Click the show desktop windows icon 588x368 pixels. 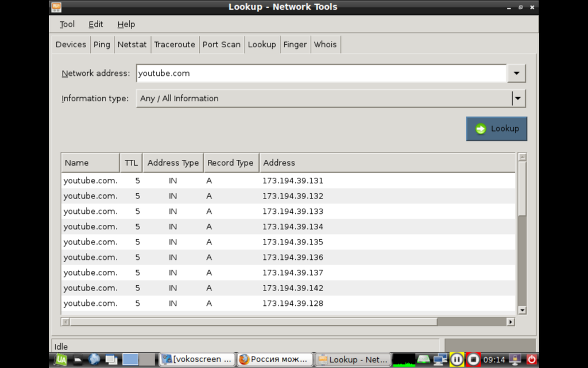[111, 360]
